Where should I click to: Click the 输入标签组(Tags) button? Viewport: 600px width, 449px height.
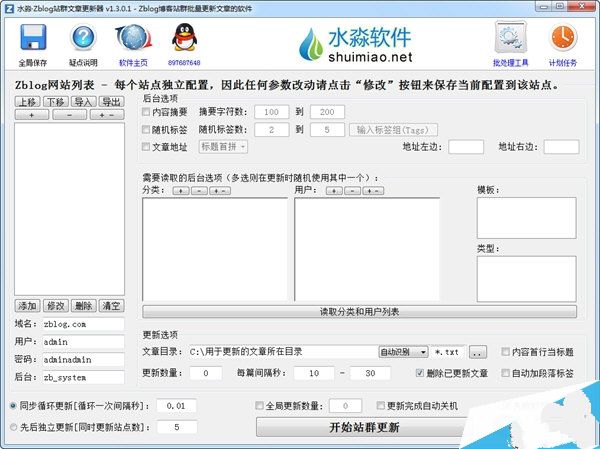[393, 130]
